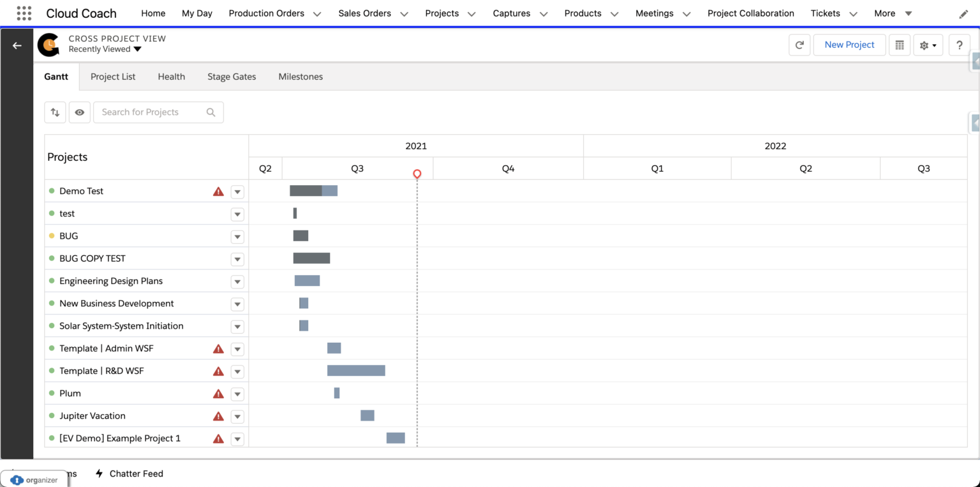Click the Search for Projects field

coord(153,112)
